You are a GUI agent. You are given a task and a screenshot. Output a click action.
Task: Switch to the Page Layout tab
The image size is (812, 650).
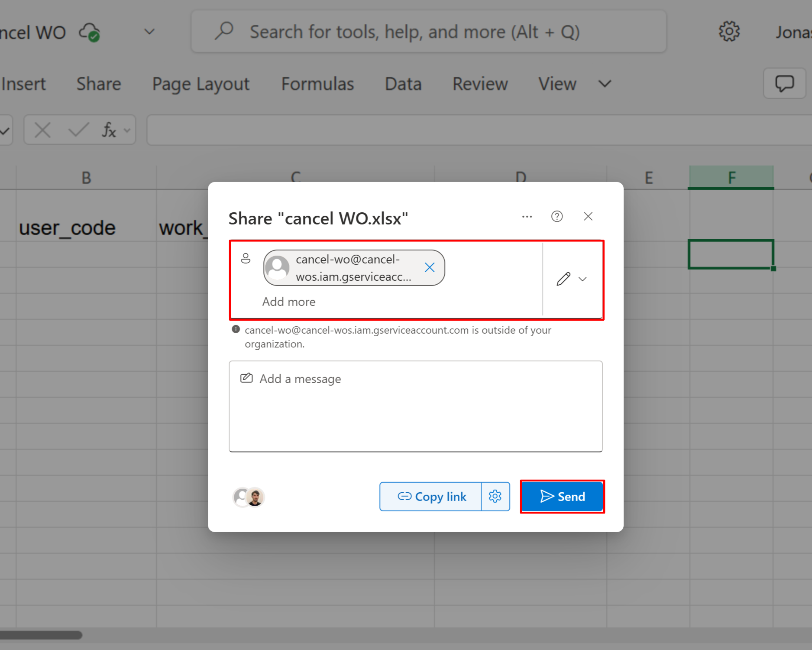pyautogui.click(x=201, y=84)
